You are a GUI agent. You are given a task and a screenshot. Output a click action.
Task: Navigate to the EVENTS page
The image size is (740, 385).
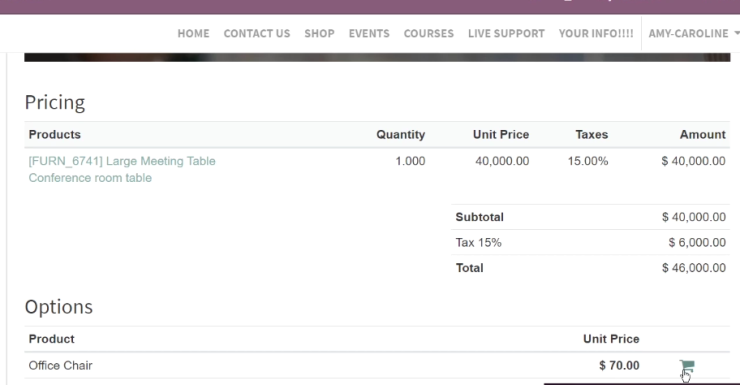click(369, 33)
